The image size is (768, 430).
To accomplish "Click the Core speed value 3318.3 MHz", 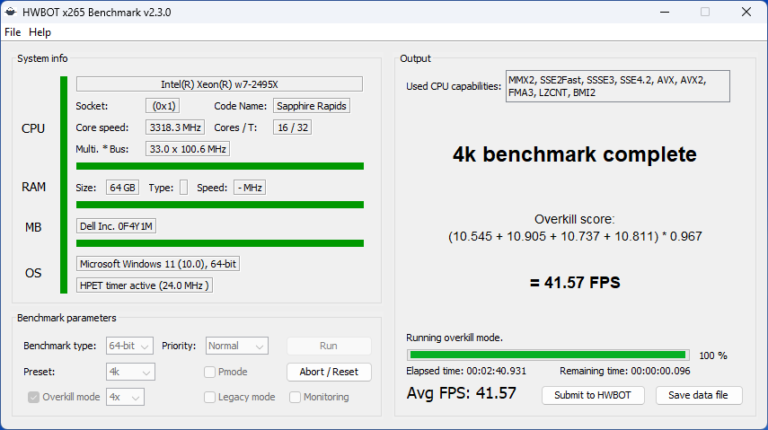I will [x=175, y=128].
